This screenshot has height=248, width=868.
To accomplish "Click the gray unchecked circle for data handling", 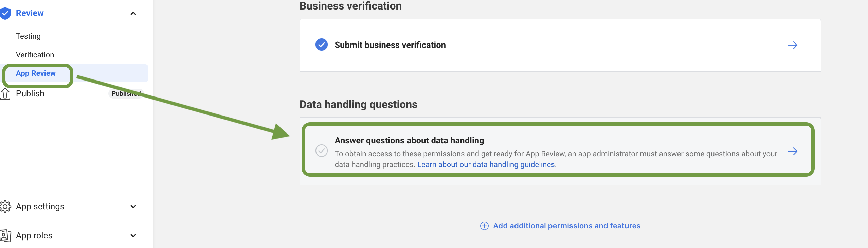I will 321,150.
